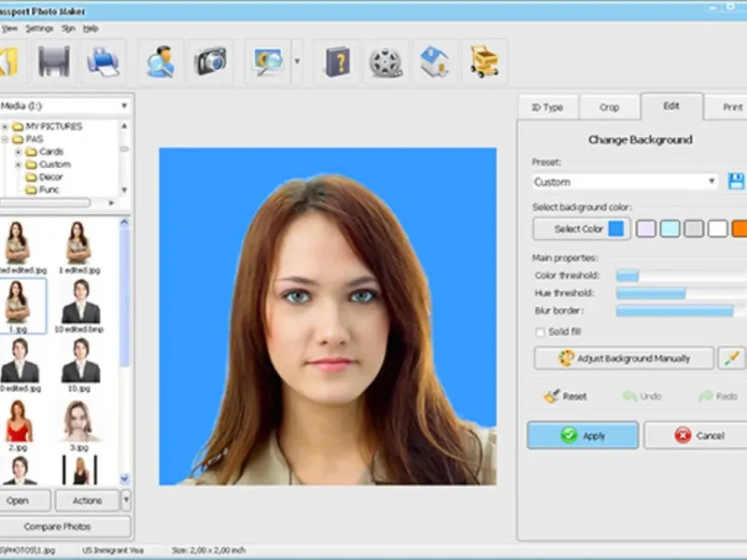Screen dimensions: 747x560
Task: Click the printer icon in toolbar
Action: point(103,62)
